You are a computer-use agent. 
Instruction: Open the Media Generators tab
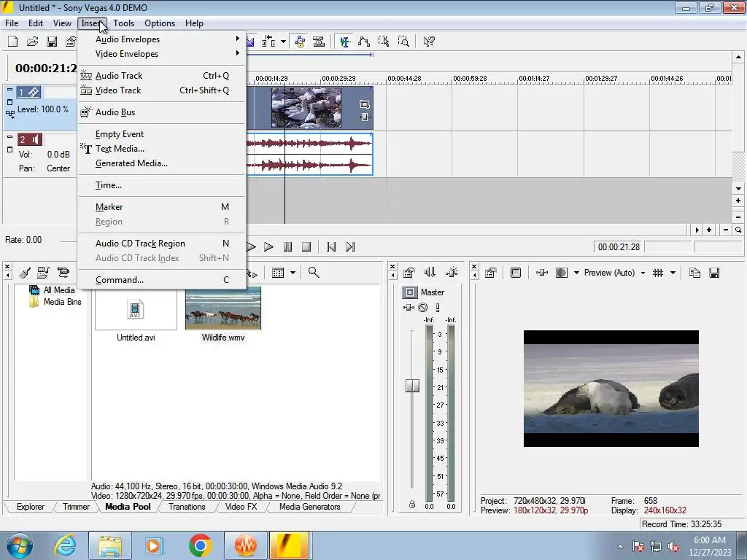(x=309, y=507)
